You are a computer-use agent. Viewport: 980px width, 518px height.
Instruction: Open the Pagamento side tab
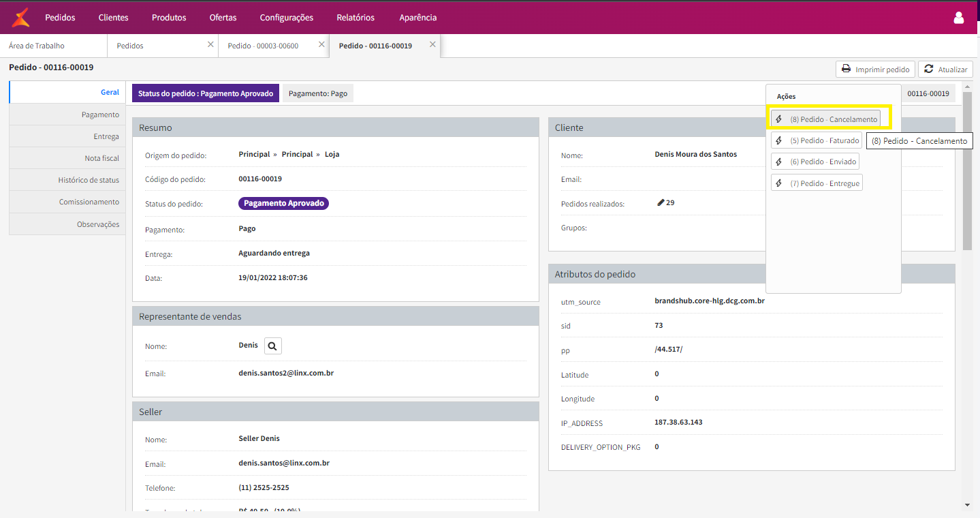tap(67, 115)
